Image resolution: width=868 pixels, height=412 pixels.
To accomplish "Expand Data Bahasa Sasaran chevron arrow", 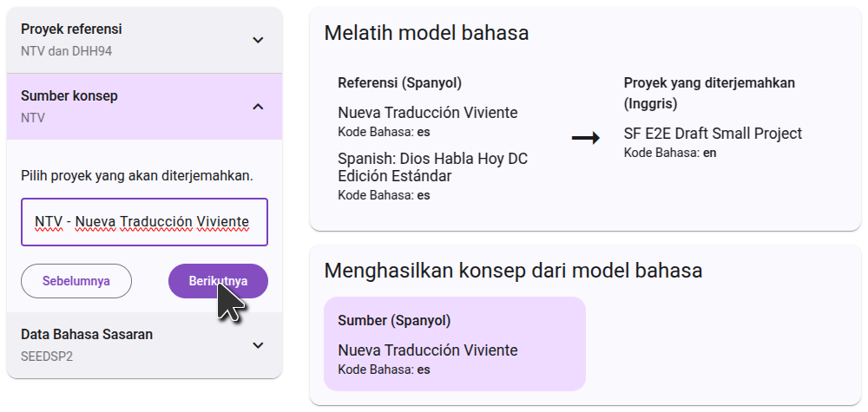I will [257, 345].
